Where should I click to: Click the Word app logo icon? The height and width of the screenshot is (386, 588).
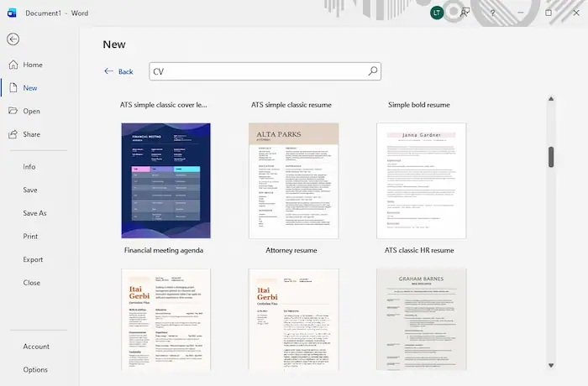point(12,13)
